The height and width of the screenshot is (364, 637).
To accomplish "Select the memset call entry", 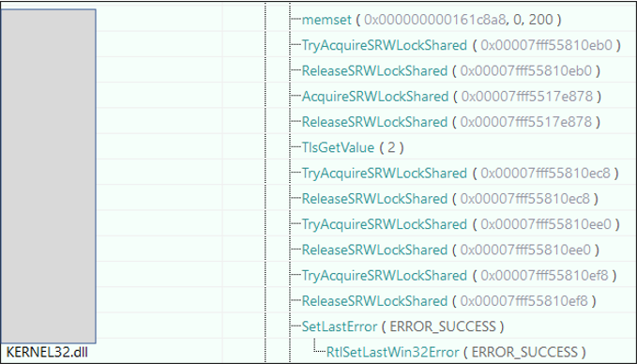I will (x=431, y=20).
